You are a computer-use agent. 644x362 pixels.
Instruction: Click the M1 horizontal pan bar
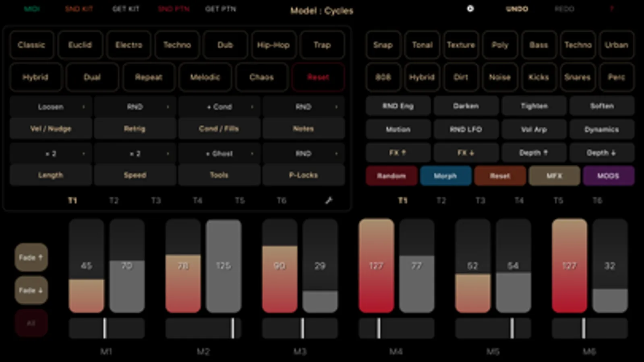click(x=106, y=328)
